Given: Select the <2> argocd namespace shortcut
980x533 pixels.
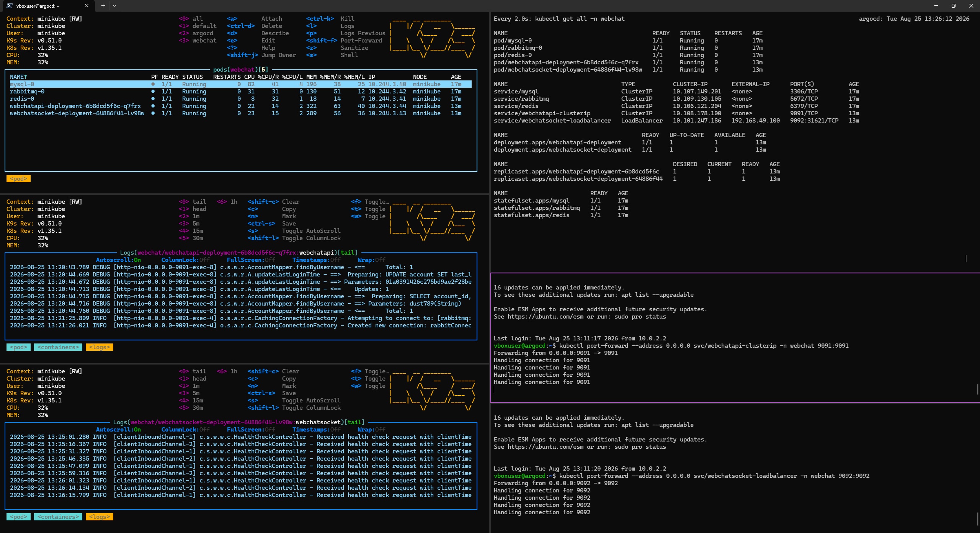Looking at the screenshot, I should click(x=196, y=33).
